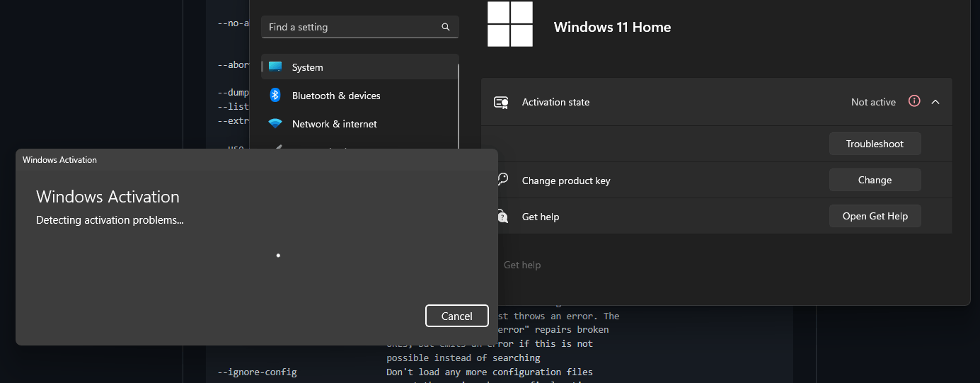Cancel the Windows Activation troubleshooter
Screen dimensions: 980x383
(456, 316)
